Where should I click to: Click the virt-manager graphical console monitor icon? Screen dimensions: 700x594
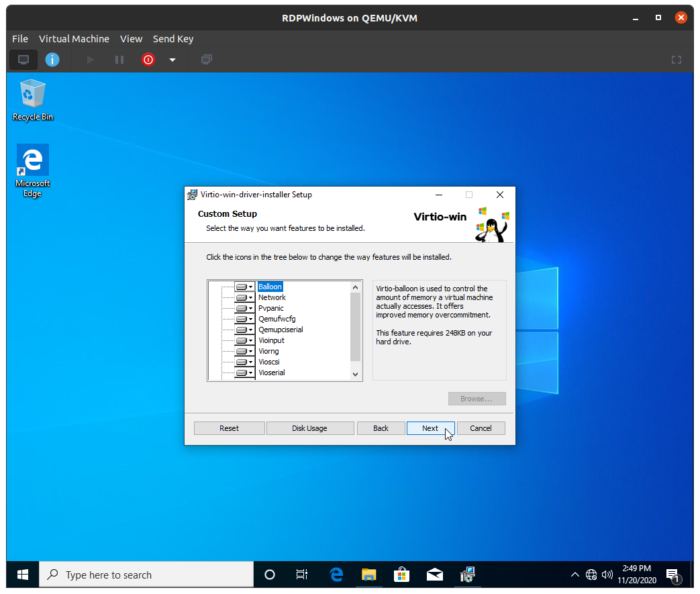tap(23, 60)
